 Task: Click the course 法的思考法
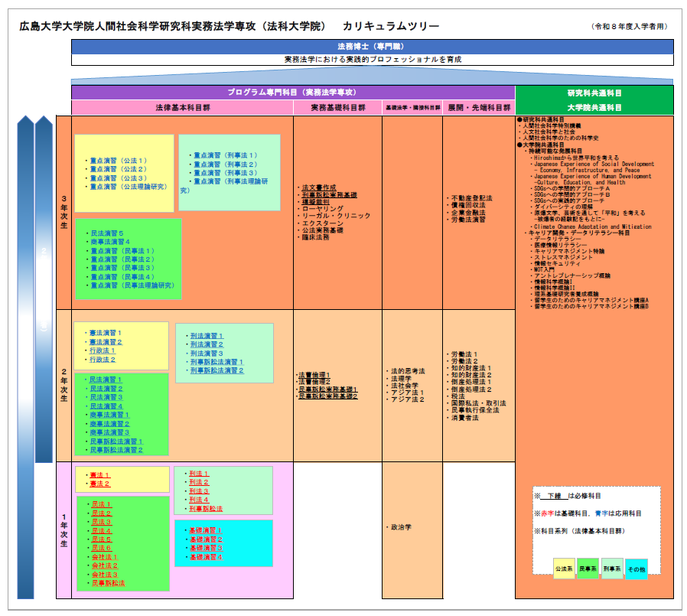[408, 371]
